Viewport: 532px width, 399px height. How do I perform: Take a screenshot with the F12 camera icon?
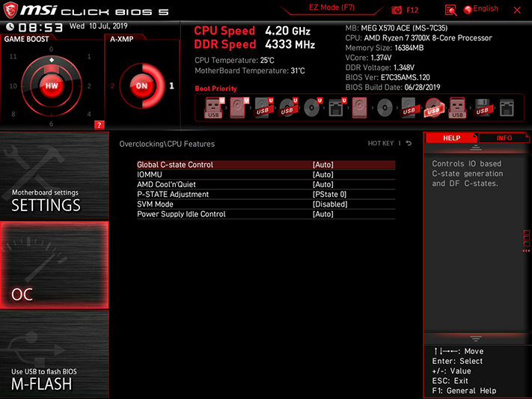click(397, 10)
